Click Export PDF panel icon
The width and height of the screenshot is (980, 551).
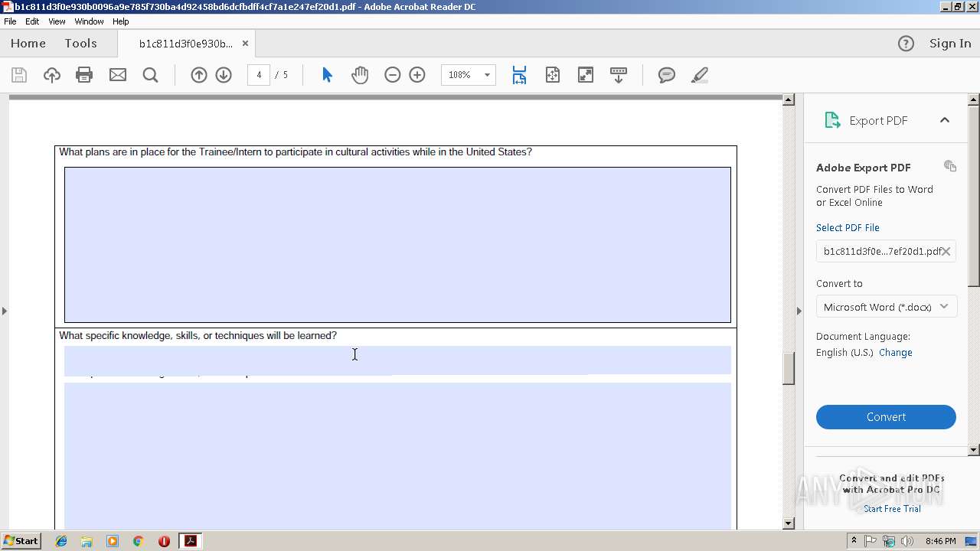click(832, 120)
